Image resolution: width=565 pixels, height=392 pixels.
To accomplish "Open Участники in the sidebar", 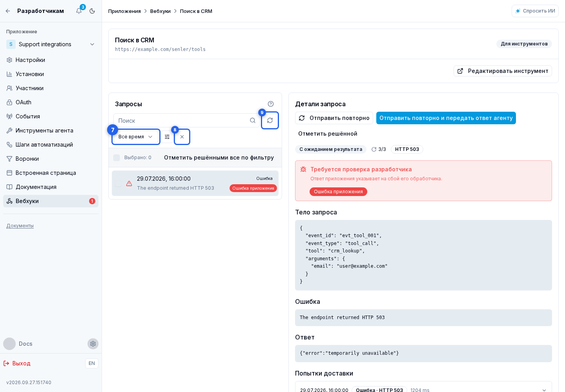I will pos(51,88).
